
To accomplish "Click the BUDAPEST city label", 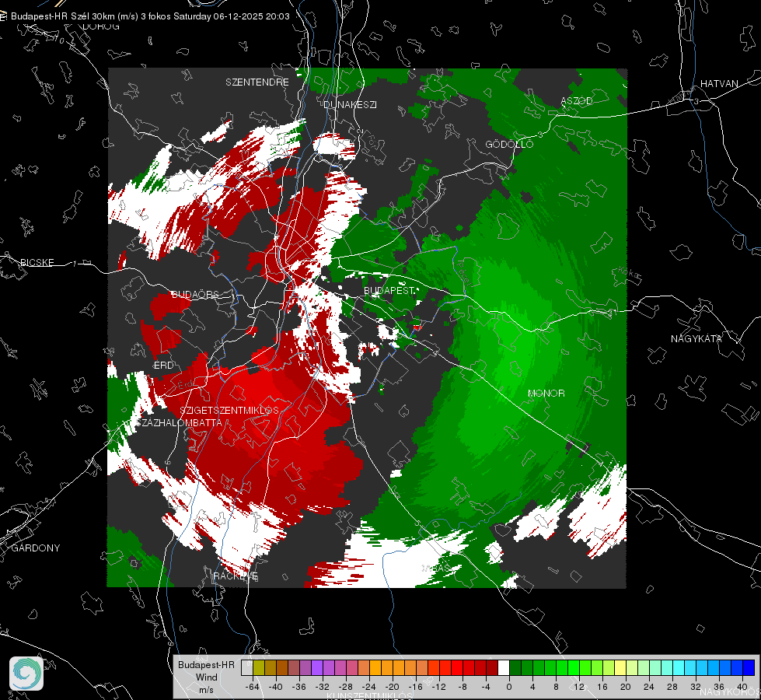I will click(x=389, y=290).
